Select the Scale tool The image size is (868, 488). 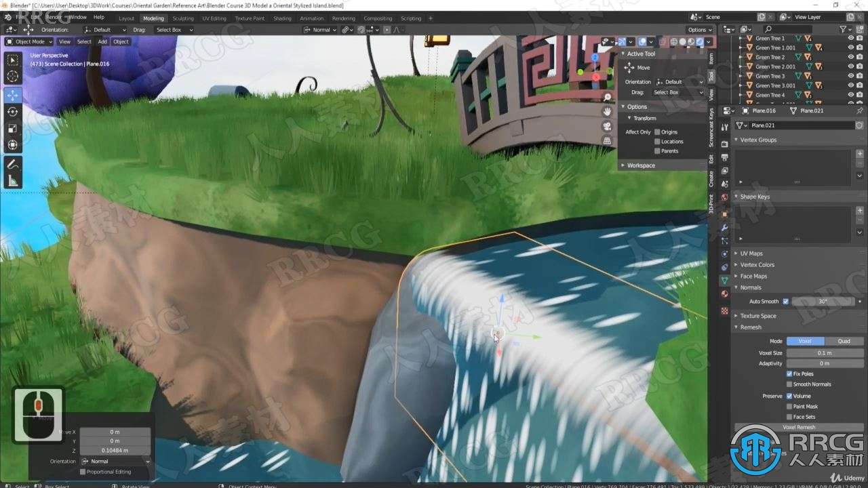pos(13,128)
